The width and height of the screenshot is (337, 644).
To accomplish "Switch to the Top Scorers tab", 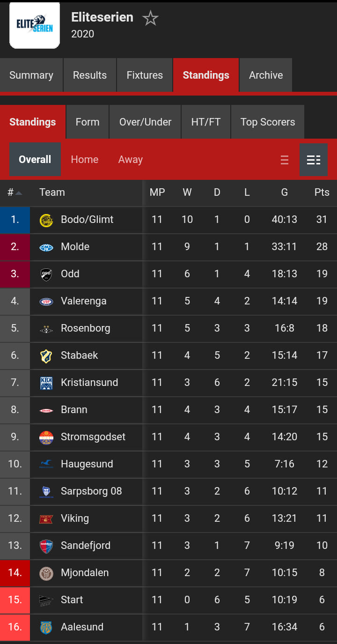I will click(x=268, y=122).
